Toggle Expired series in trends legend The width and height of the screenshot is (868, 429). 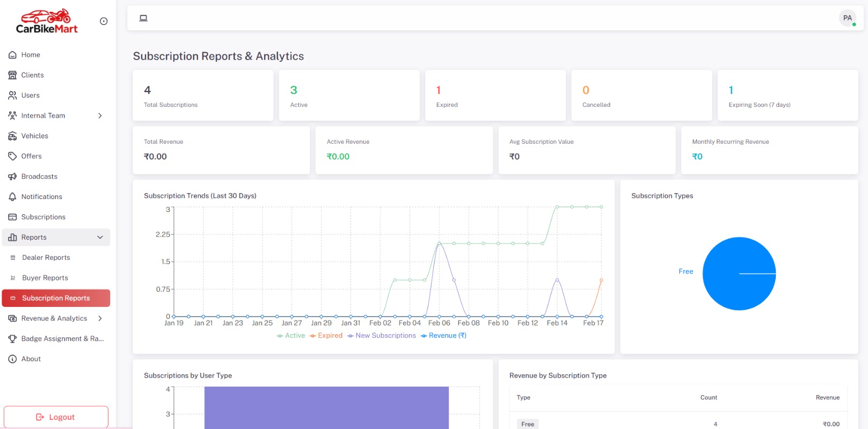coord(326,336)
